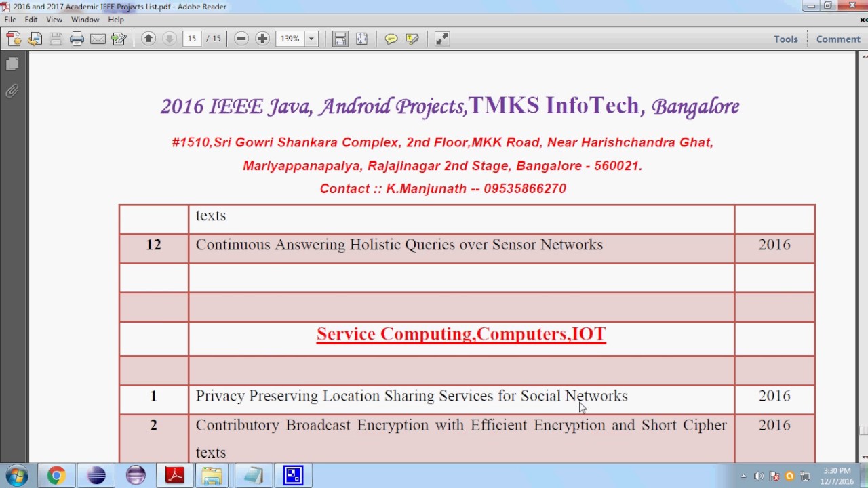Close the document with menu bar X
Viewport: 868px width, 488px height.
(863, 20)
